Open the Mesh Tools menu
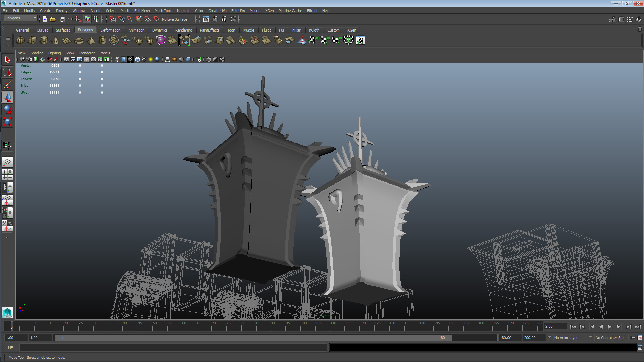The height and width of the screenshot is (362, 644). click(163, 11)
